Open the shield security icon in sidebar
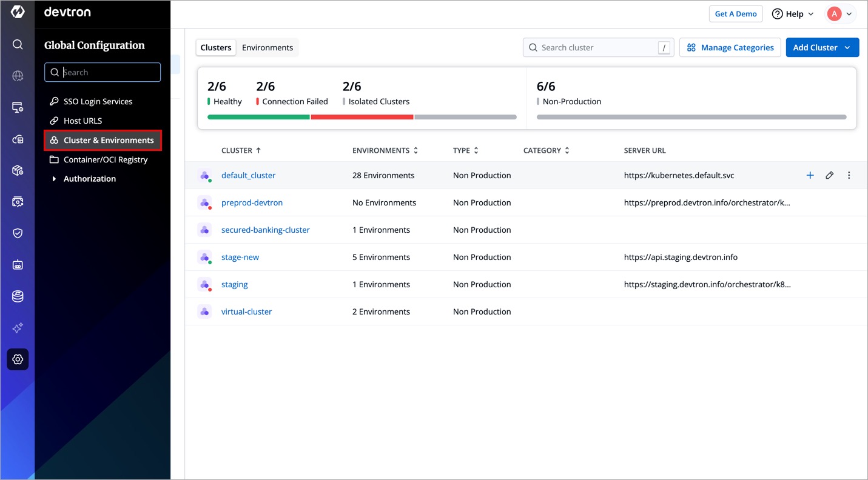 tap(18, 233)
